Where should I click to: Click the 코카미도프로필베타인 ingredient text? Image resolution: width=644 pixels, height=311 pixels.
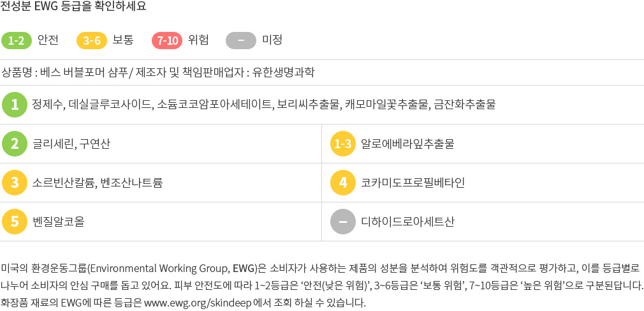pyautogui.click(x=413, y=183)
